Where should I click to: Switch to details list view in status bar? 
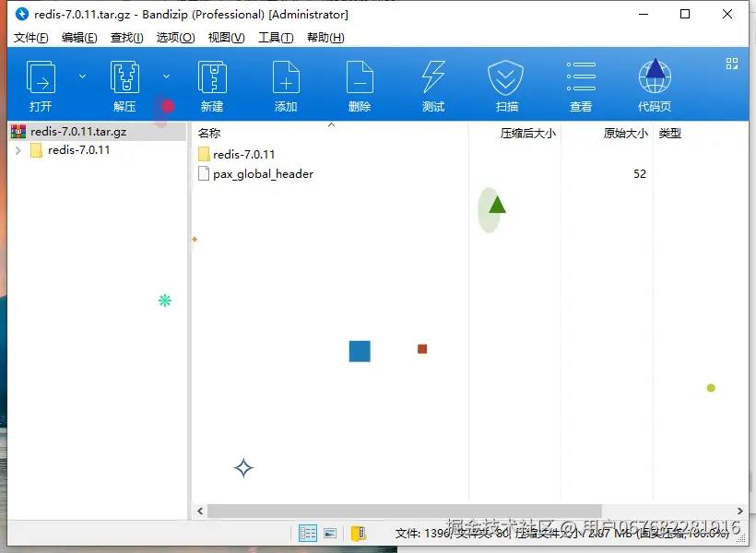point(308,534)
